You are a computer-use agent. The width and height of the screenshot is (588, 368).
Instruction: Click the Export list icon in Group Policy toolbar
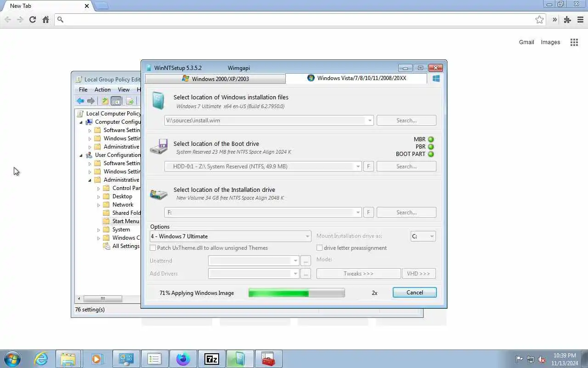[130, 101]
